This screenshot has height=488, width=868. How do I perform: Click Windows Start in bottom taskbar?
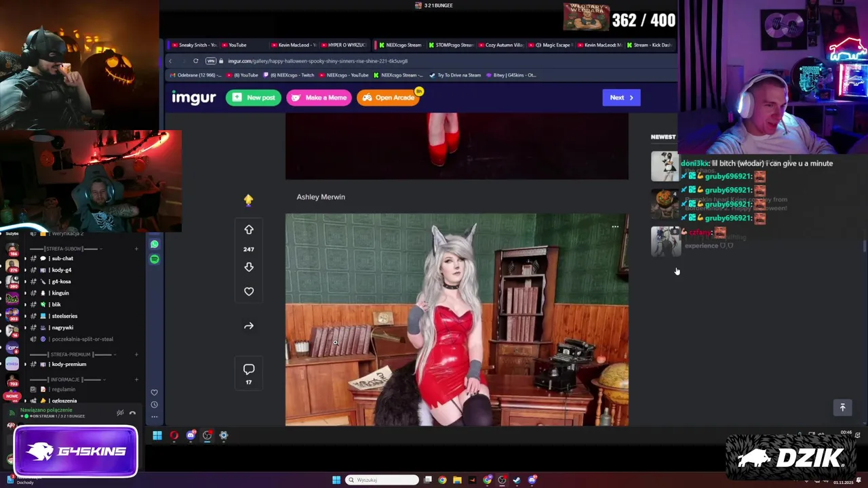336,480
